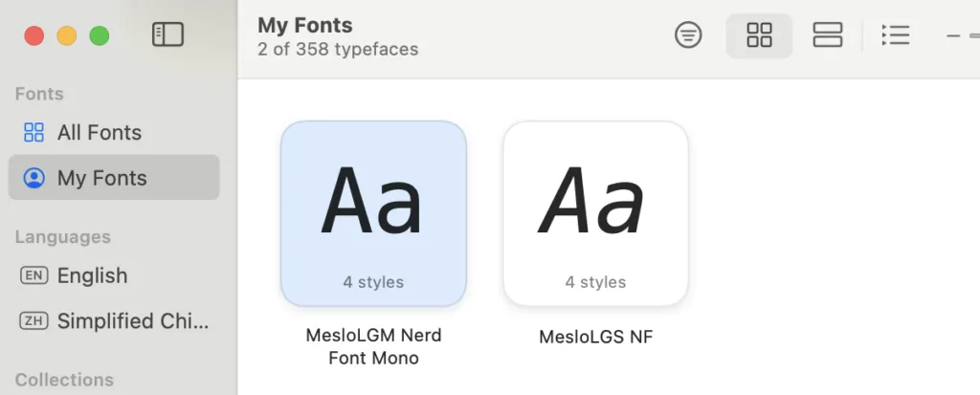980x395 pixels.
Task: Switch to grid view
Action: point(759,35)
